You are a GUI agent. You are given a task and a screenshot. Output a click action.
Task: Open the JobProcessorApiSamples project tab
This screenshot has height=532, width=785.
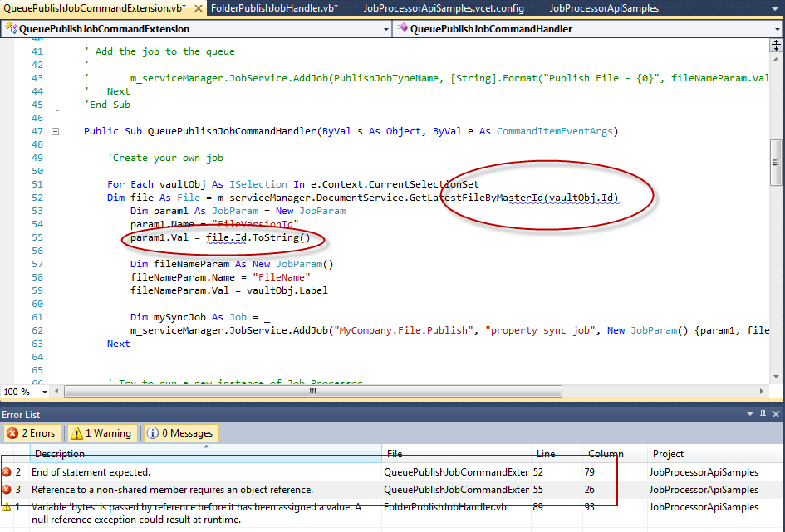click(604, 8)
